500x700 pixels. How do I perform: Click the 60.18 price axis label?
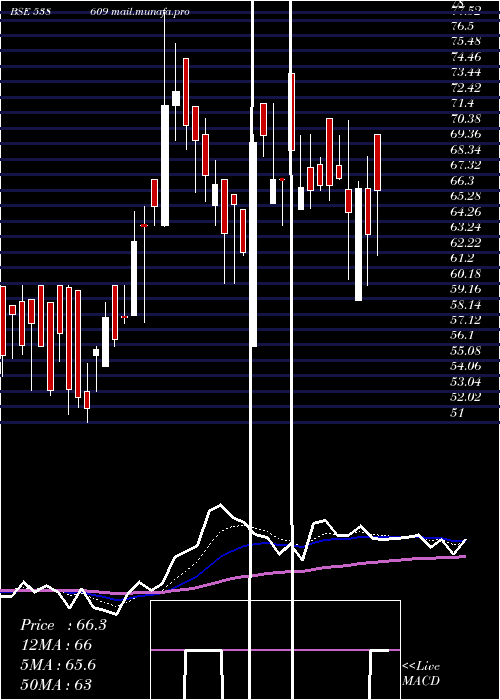tap(466, 274)
